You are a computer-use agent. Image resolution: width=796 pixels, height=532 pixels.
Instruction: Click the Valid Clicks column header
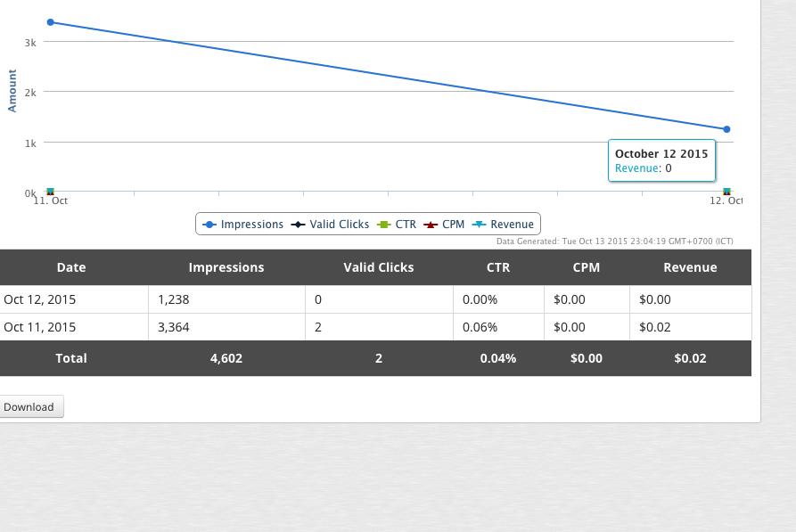pos(379,267)
